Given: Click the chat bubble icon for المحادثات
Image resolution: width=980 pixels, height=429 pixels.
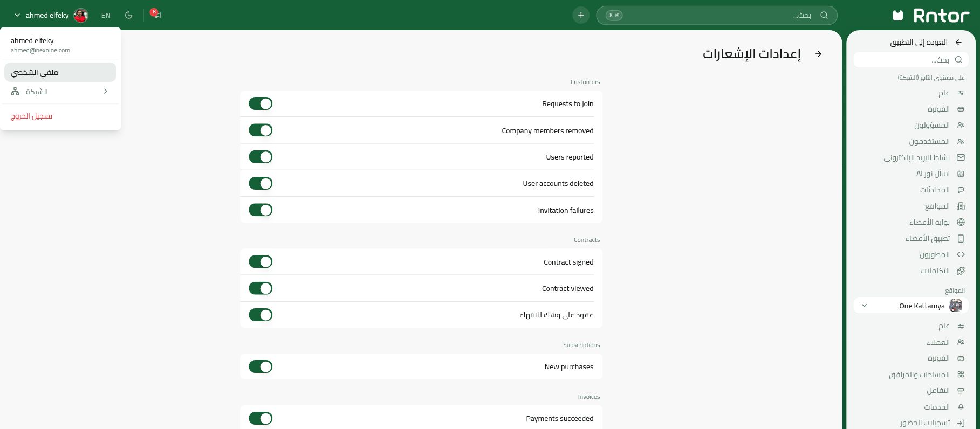Looking at the screenshot, I should coord(961,190).
